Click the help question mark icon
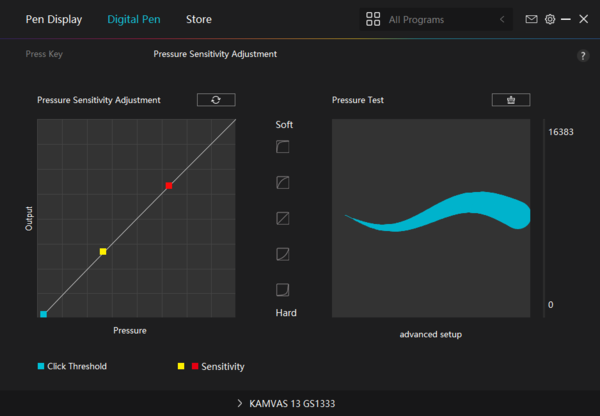 coord(583,56)
